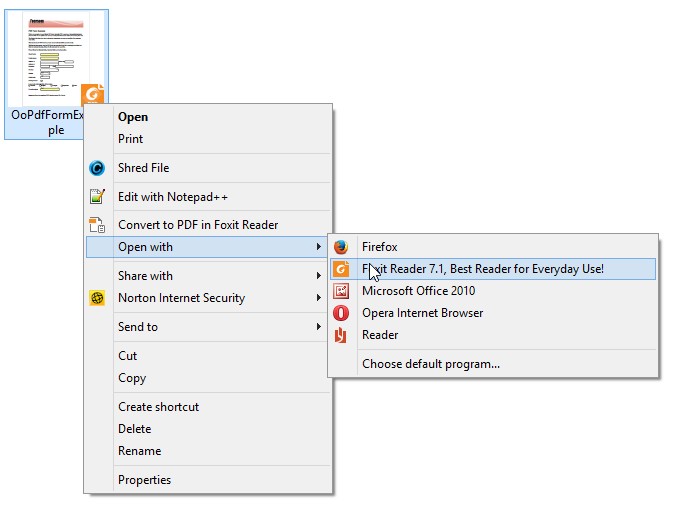Select Create shortcut menu entry
The width and height of the screenshot is (677, 506).
209,407
